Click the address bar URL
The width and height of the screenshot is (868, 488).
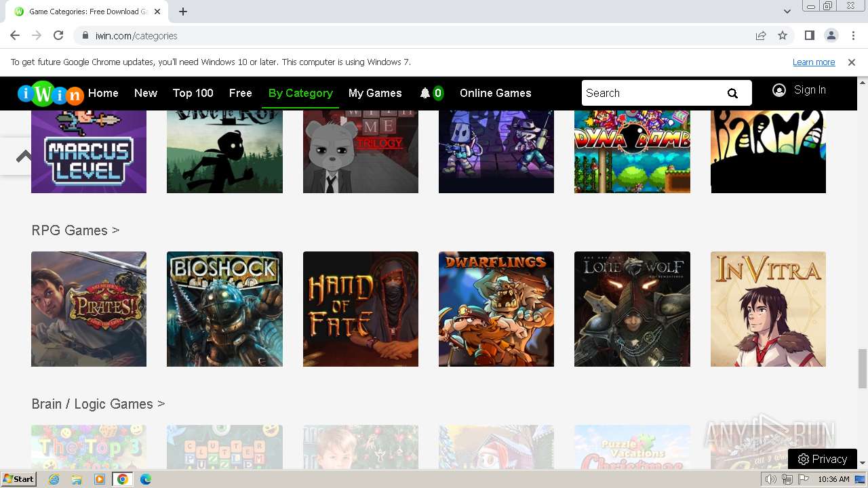pos(136,36)
